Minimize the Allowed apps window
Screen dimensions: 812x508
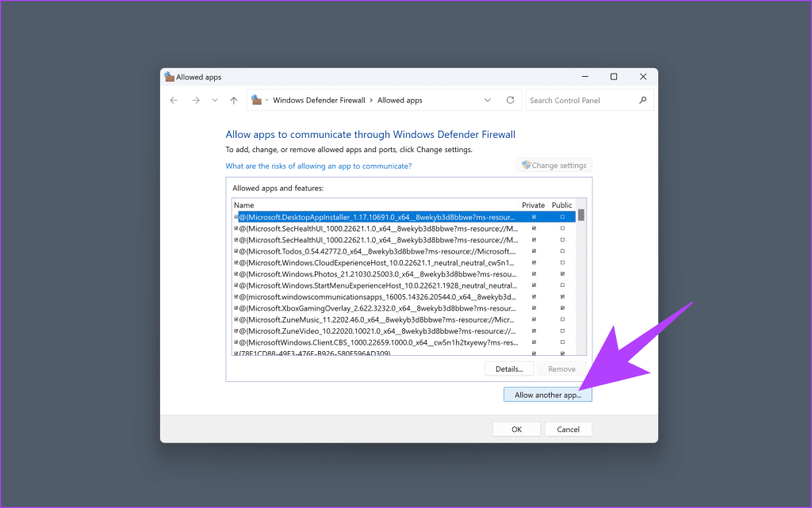(585, 77)
